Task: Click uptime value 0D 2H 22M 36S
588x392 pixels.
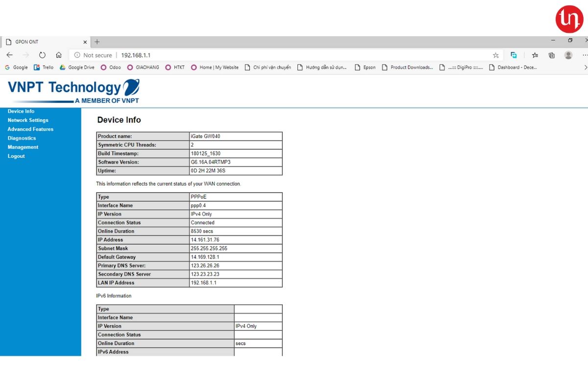Action: [x=208, y=171]
